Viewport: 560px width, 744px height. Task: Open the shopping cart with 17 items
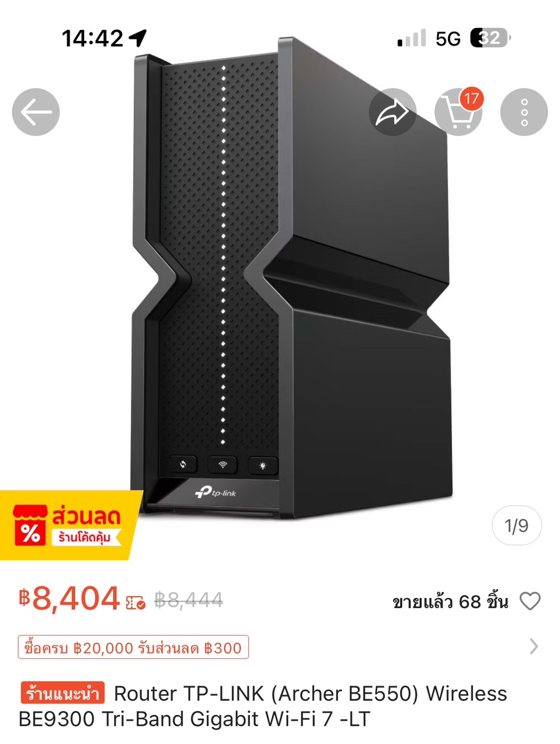[458, 112]
